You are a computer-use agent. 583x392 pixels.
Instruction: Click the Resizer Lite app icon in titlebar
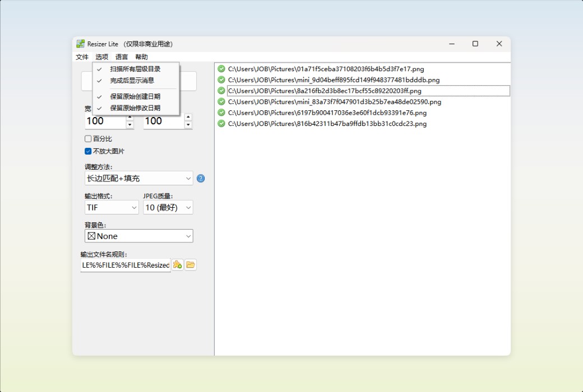(80, 43)
